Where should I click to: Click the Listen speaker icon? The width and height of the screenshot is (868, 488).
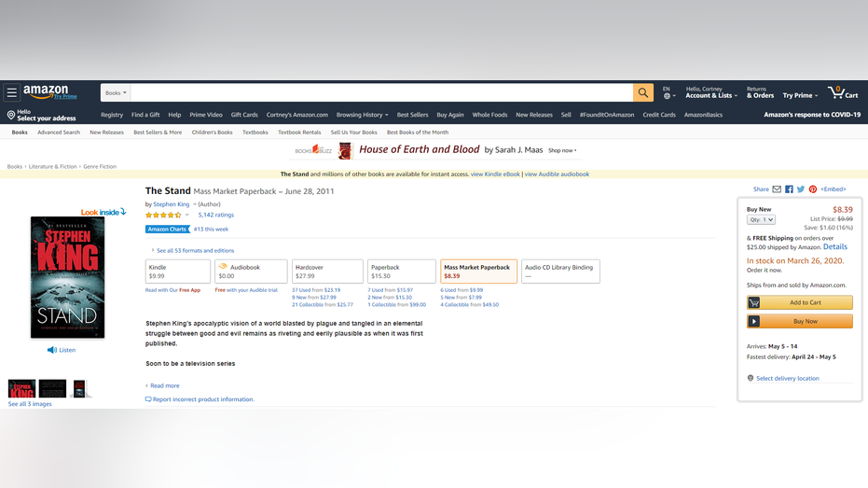51,350
